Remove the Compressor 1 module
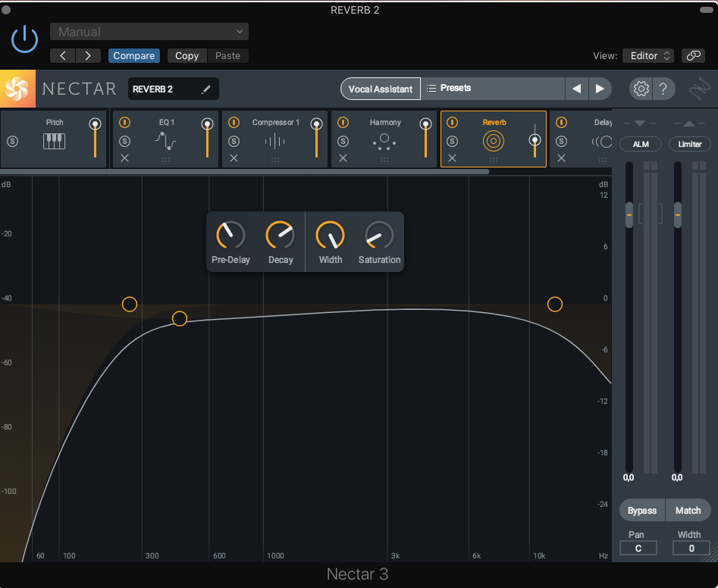 pyautogui.click(x=234, y=158)
